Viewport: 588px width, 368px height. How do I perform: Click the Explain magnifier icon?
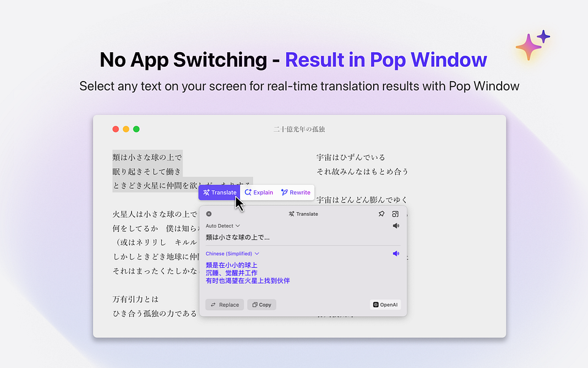tap(248, 192)
